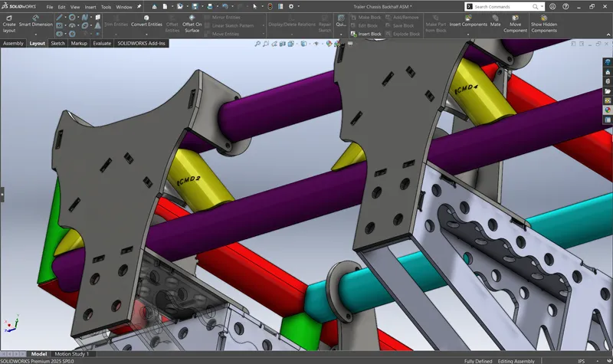Click the Mate tool
Viewport: 613px width, 364px height.
(495, 21)
